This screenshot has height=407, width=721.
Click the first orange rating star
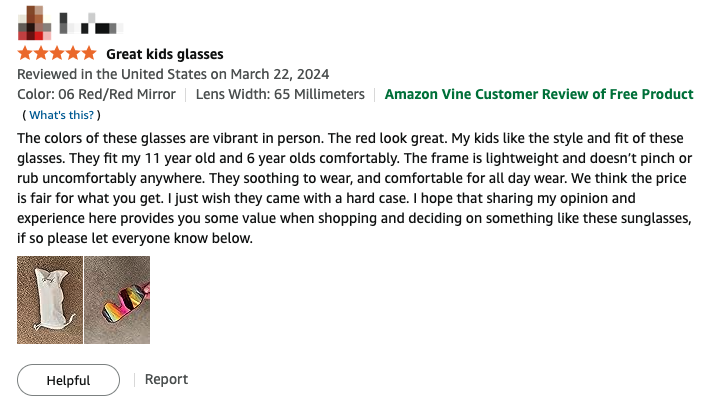[25, 53]
